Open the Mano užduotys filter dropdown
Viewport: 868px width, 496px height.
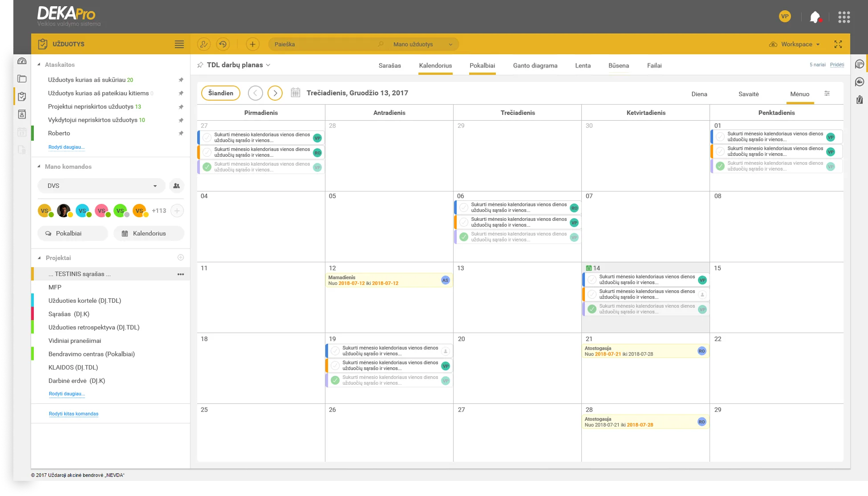422,44
